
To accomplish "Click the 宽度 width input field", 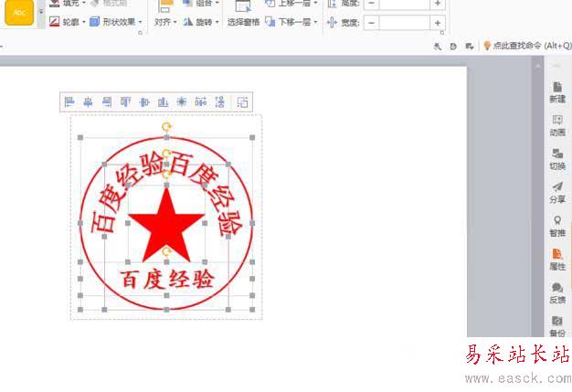I will [x=405, y=23].
